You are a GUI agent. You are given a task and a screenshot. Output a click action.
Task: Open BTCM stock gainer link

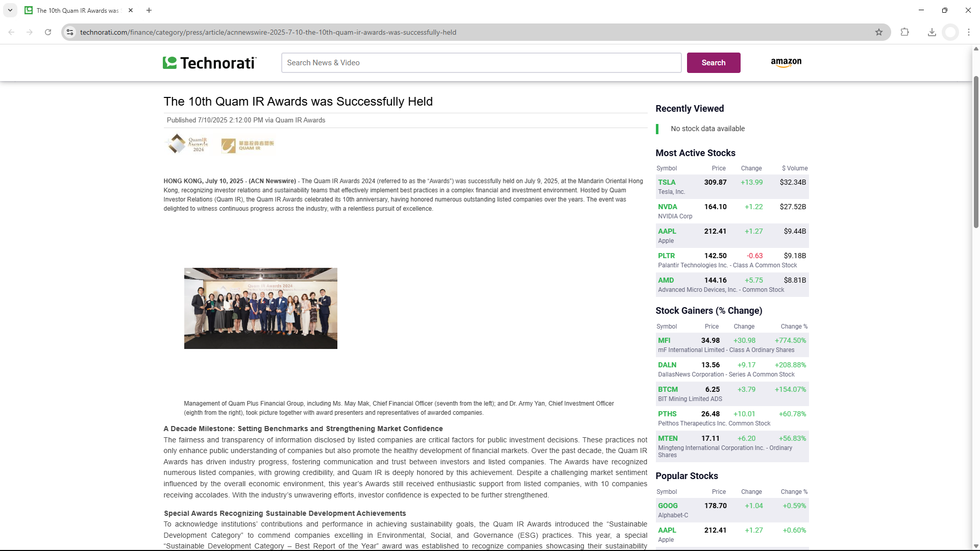click(668, 389)
